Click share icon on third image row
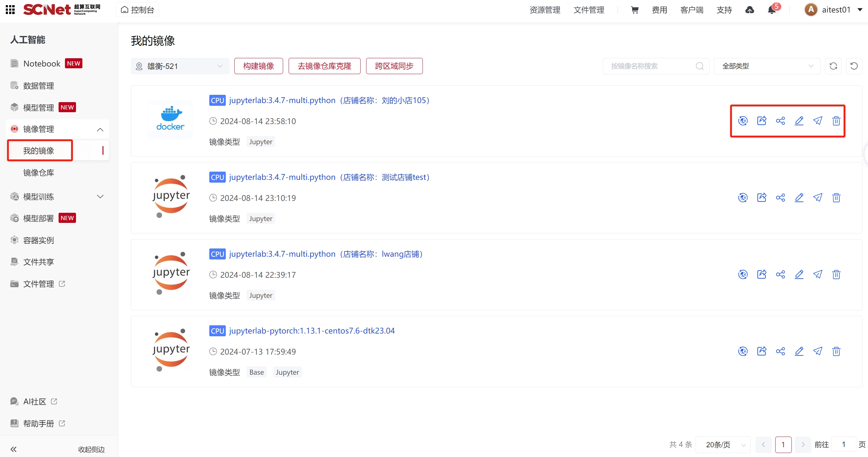Screen dimensions: 868x457 coord(780,274)
